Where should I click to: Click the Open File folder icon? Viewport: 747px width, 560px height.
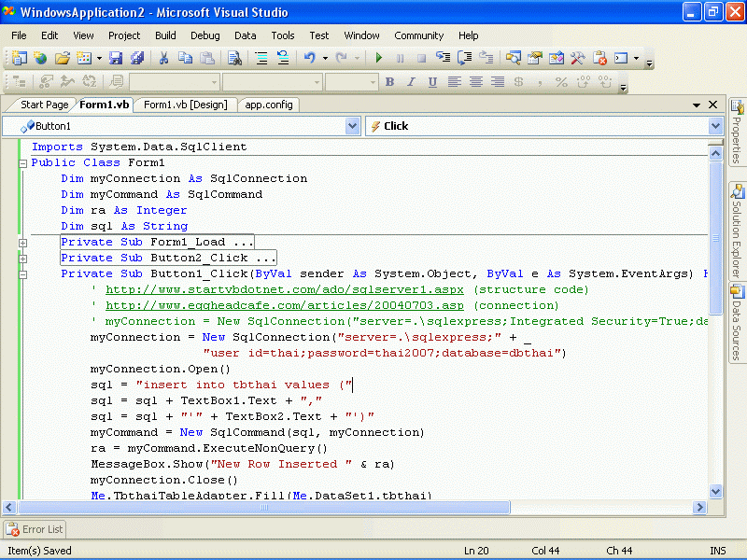pos(62,58)
